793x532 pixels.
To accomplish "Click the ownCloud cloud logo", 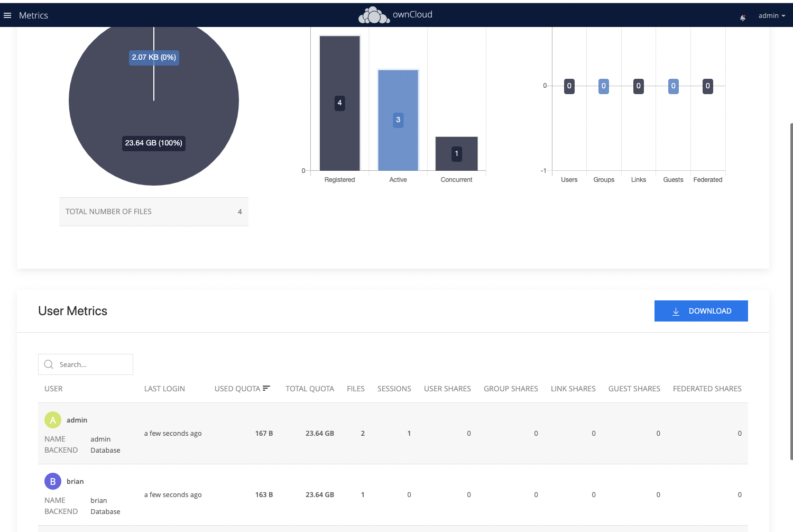I will (374, 15).
